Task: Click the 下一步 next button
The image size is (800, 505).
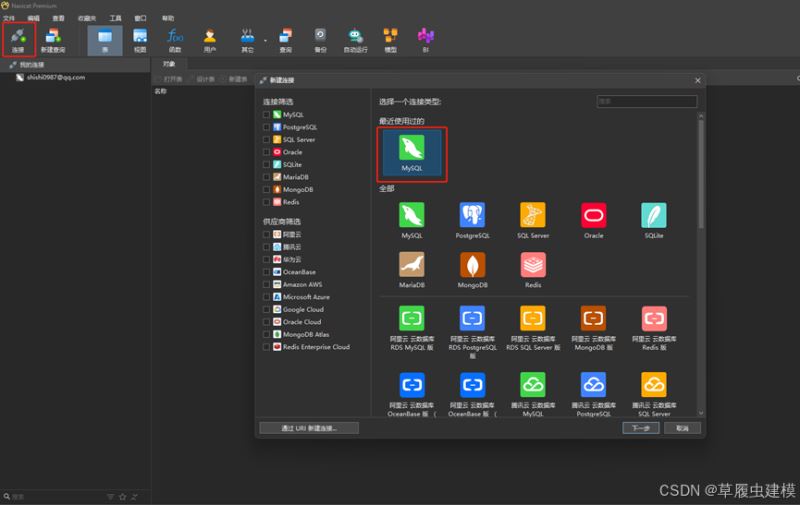Action: coord(641,428)
